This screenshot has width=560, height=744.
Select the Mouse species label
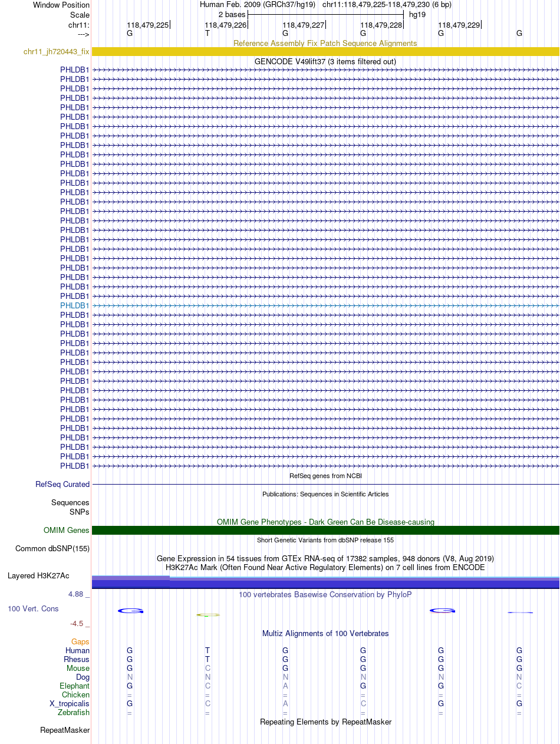pyautogui.click(x=78, y=668)
